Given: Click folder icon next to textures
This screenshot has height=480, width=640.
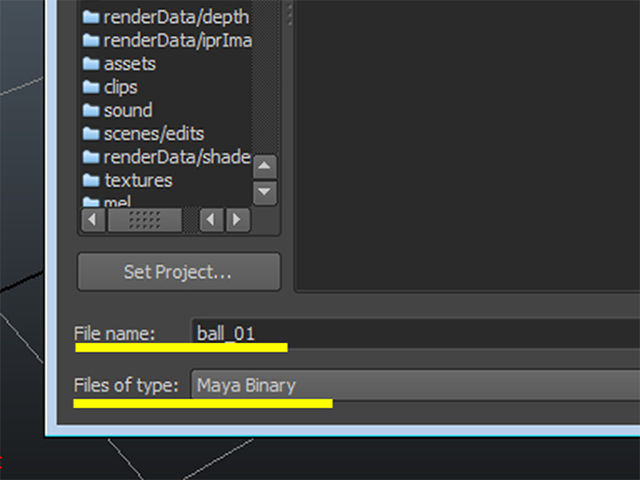Looking at the screenshot, I should [91, 180].
